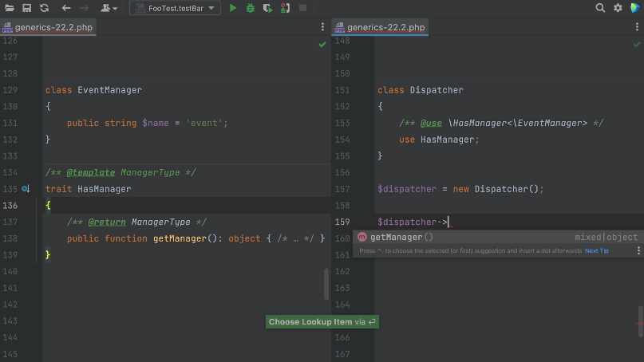Click mixed|object return type hint
644x362 pixels.
[x=606, y=238]
